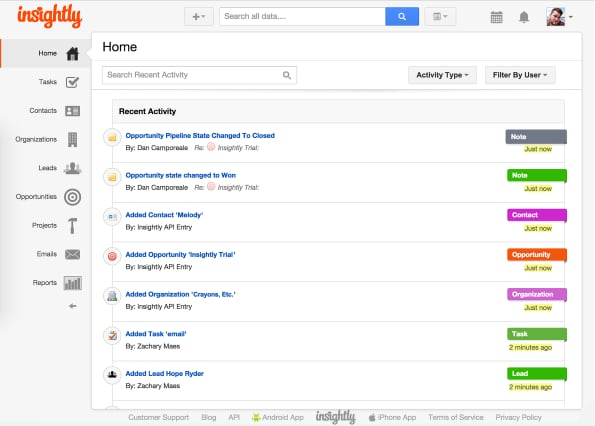Go to Contacts in the sidebar
Image resolution: width=595 pixels, height=426 pixels.
(43, 111)
